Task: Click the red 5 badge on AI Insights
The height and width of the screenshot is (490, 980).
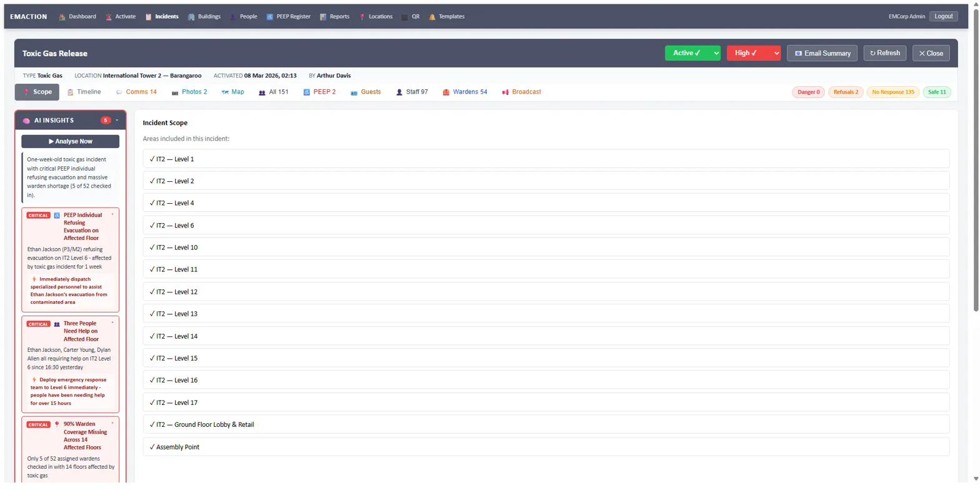Action: [x=106, y=120]
